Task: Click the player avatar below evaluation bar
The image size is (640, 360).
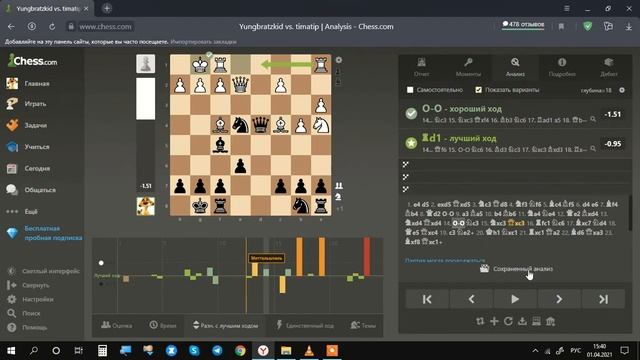Action: click(x=145, y=206)
